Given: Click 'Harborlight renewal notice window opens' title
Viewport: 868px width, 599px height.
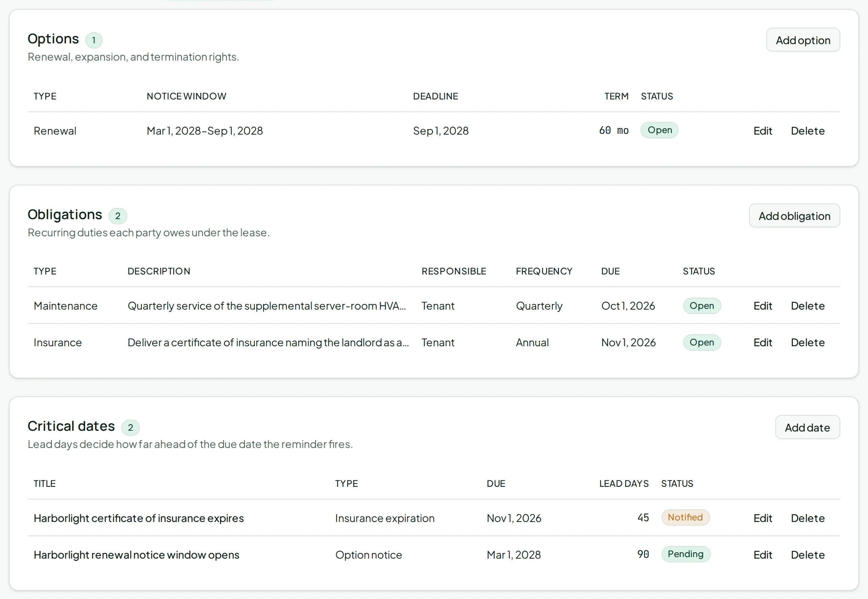Looking at the screenshot, I should [x=136, y=555].
